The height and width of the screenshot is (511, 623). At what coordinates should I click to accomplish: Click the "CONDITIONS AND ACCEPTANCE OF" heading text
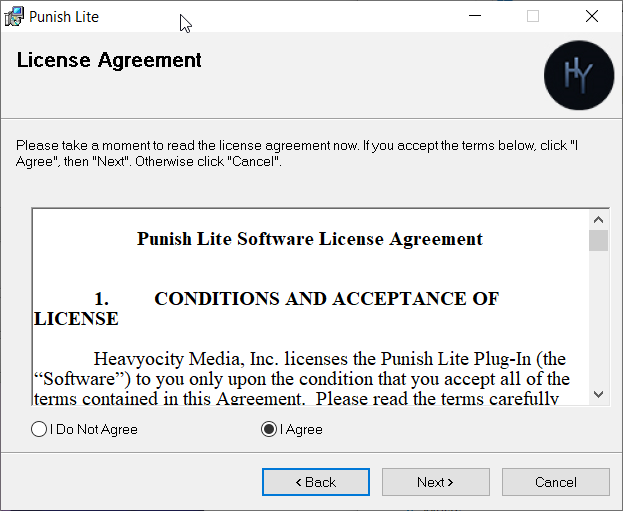327,299
